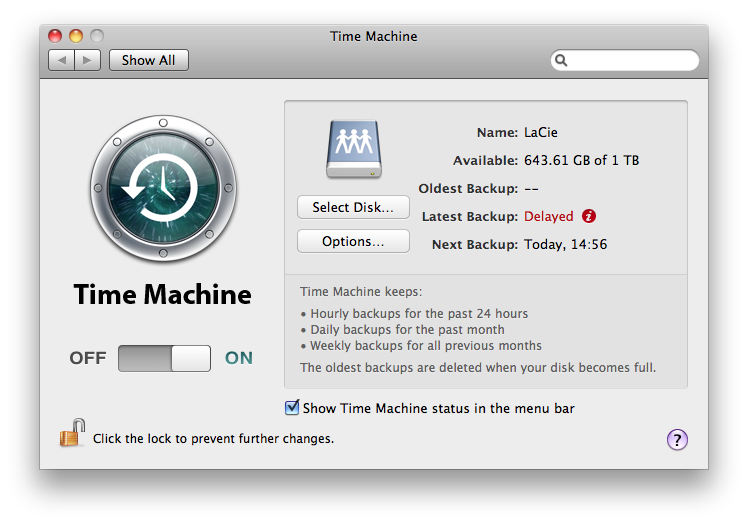The height and width of the screenshot is (524, 748).
Task: Click the Today, 14:56 next backup value
Action: (x=565, y=244)
